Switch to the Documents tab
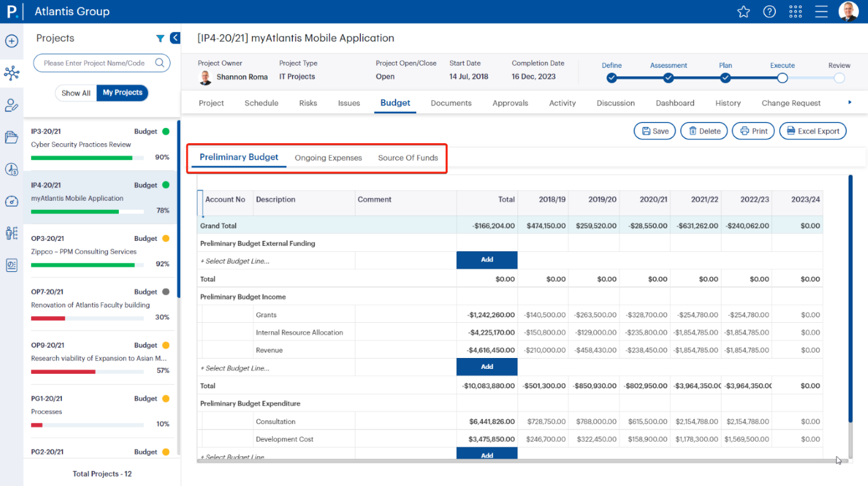This screenshot has width=868, height=486. click(x=451, y=103)
